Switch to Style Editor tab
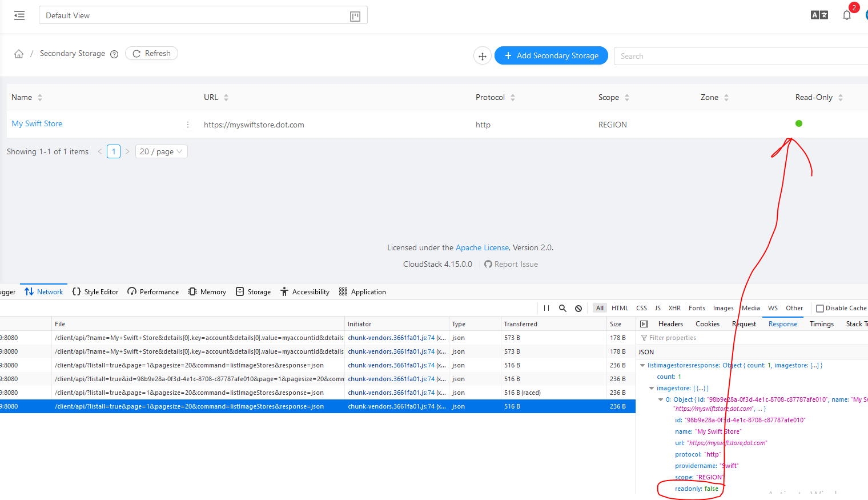 click(95, 292)
